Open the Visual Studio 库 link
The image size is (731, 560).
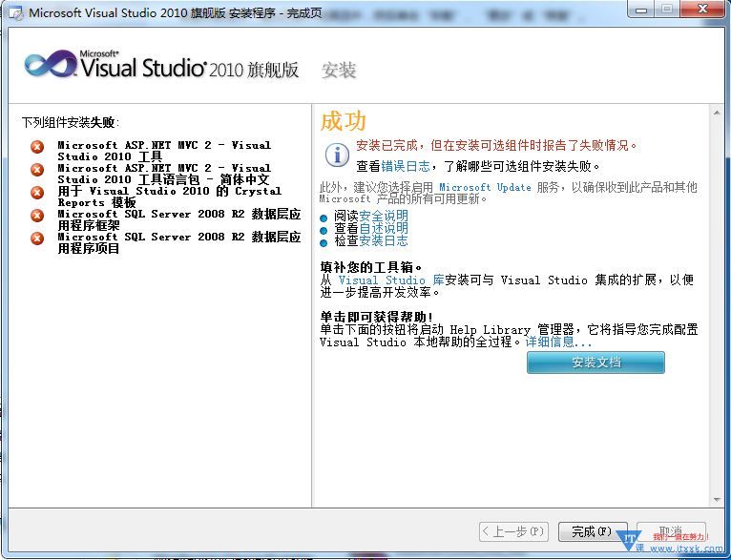pos(391,280)
